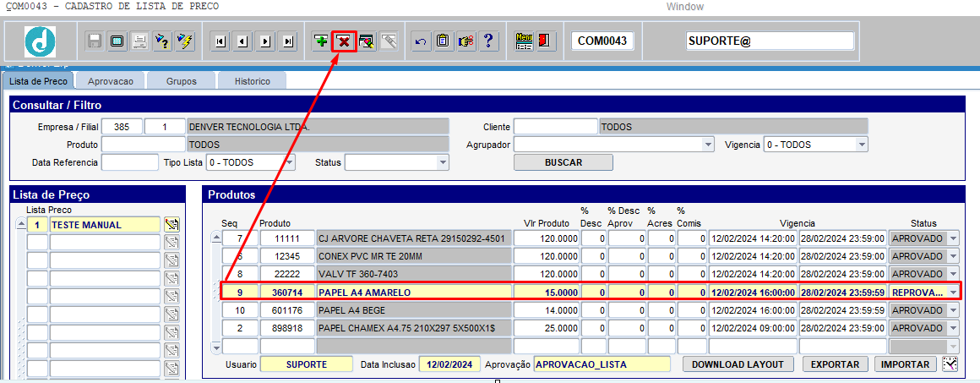Insert new record with green plus icon
980x383 pixels.
tap(321, 41)
